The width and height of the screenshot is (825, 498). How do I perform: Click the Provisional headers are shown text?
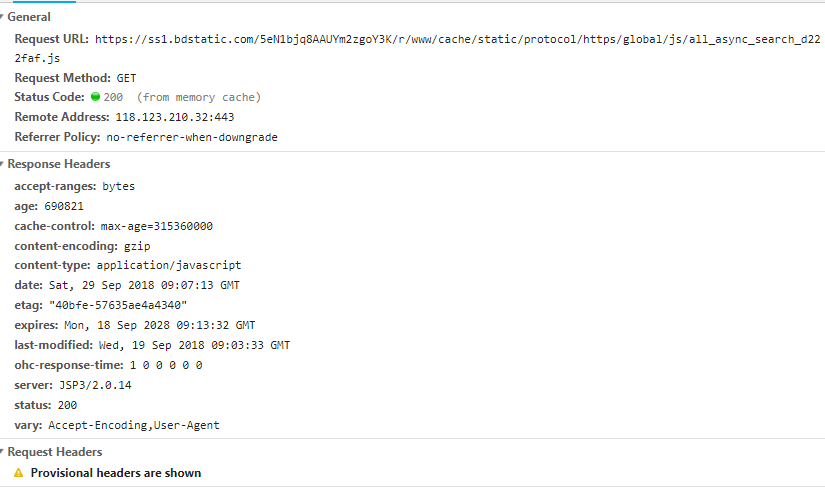coord(116,473)
